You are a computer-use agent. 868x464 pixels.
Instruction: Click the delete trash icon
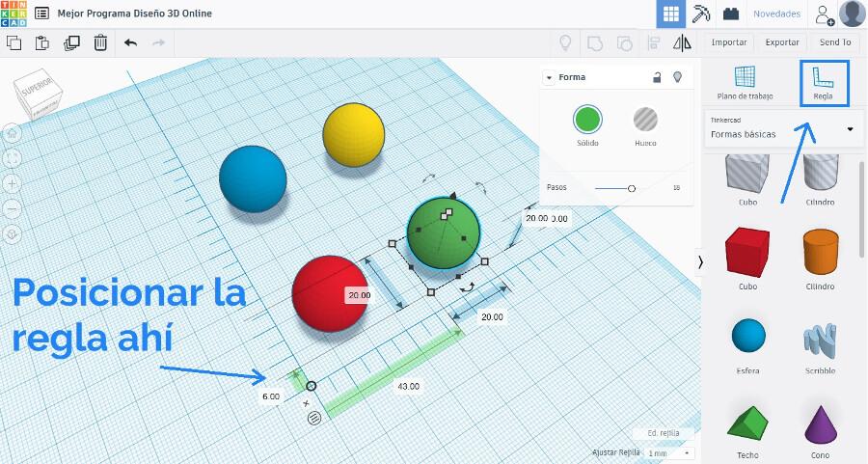pos(100,42)
